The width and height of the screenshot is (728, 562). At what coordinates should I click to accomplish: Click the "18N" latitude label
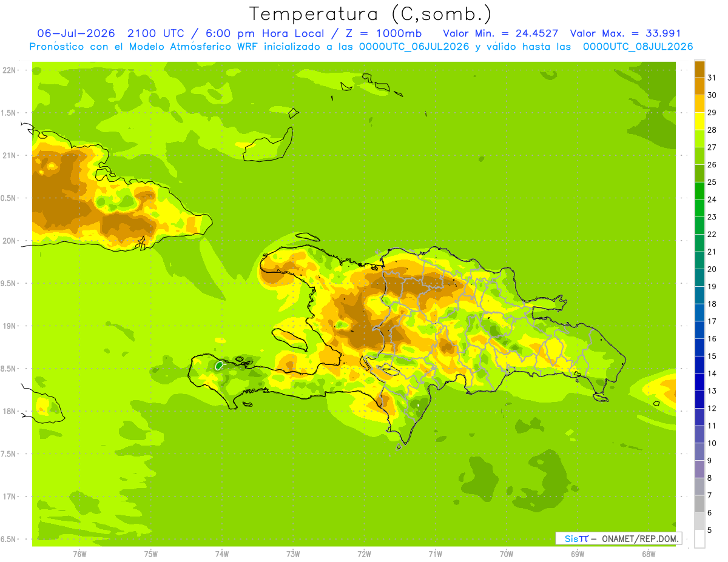coord(10,411)
